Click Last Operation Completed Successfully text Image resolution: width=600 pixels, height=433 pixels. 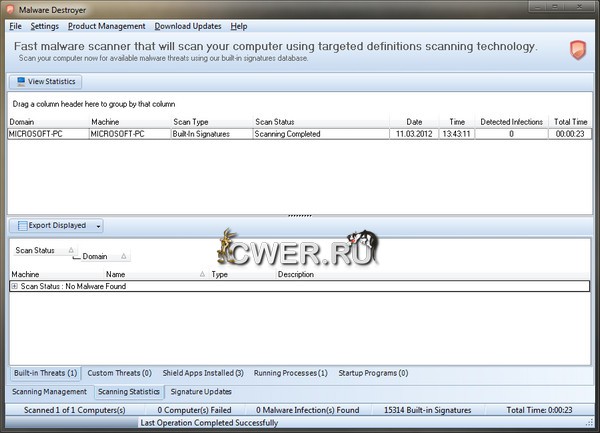(x=209, y=423)
